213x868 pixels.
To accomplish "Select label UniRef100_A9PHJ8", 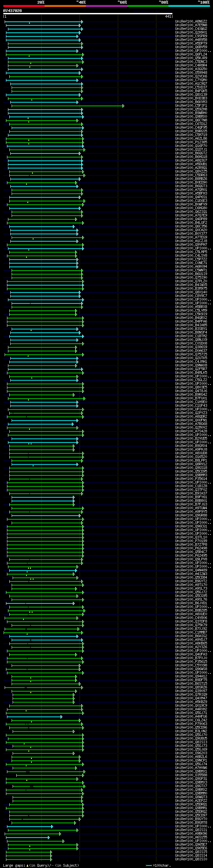I will (x=191, y=450).
